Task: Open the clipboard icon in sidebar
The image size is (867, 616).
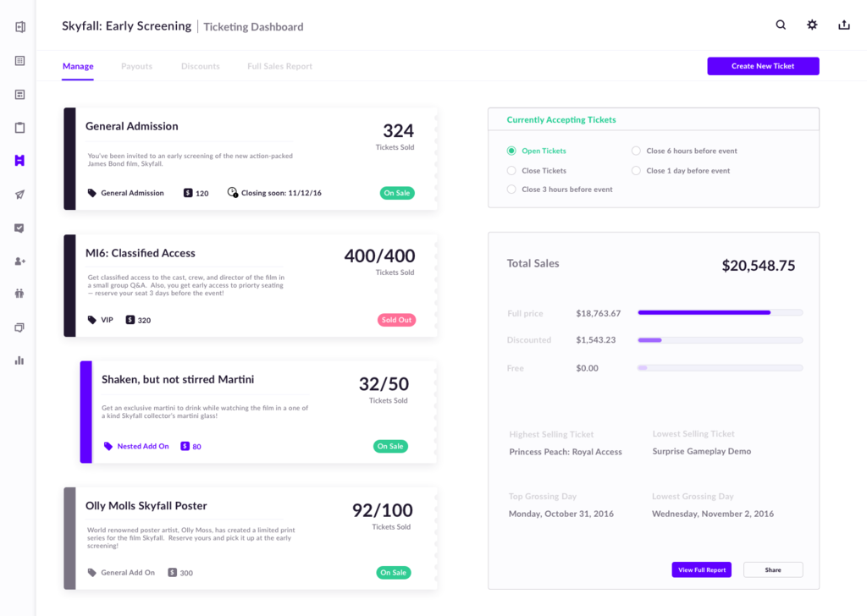Action: (19, 128)
